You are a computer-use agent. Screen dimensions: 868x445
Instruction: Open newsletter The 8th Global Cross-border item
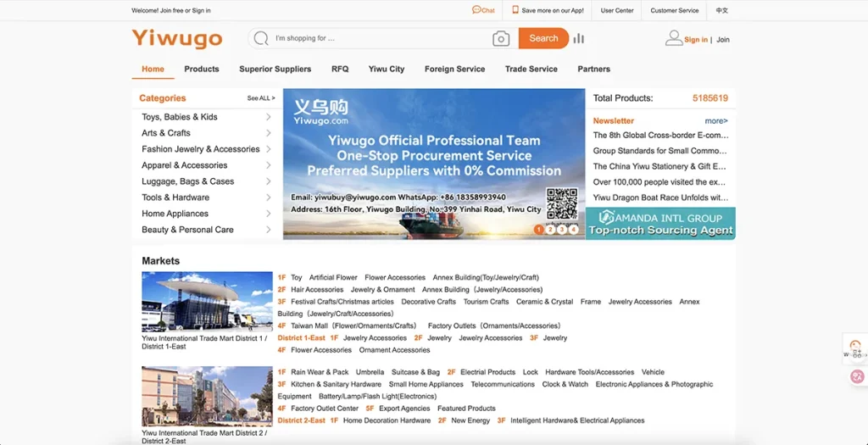point(661,135)
